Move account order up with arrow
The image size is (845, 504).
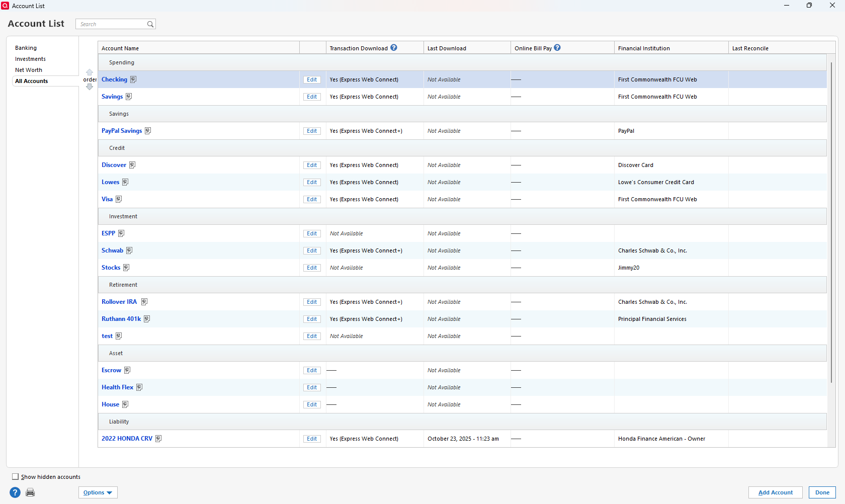coord(90,72)
